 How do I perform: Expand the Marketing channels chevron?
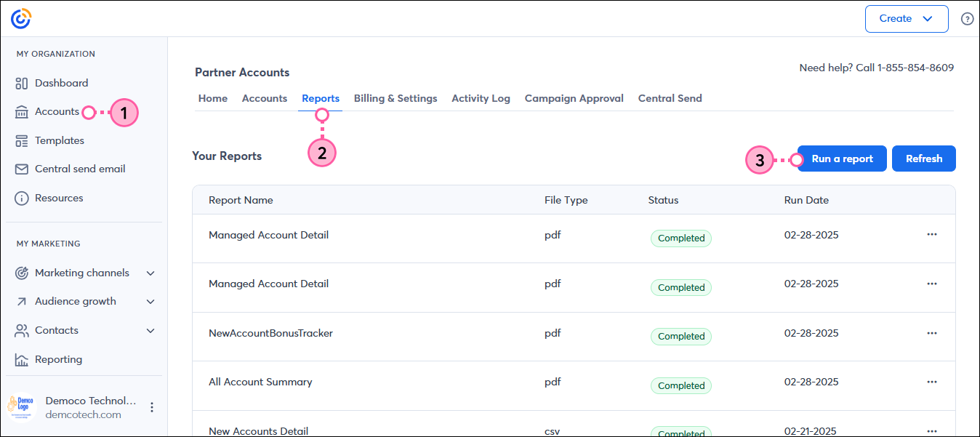click(150, 273)
